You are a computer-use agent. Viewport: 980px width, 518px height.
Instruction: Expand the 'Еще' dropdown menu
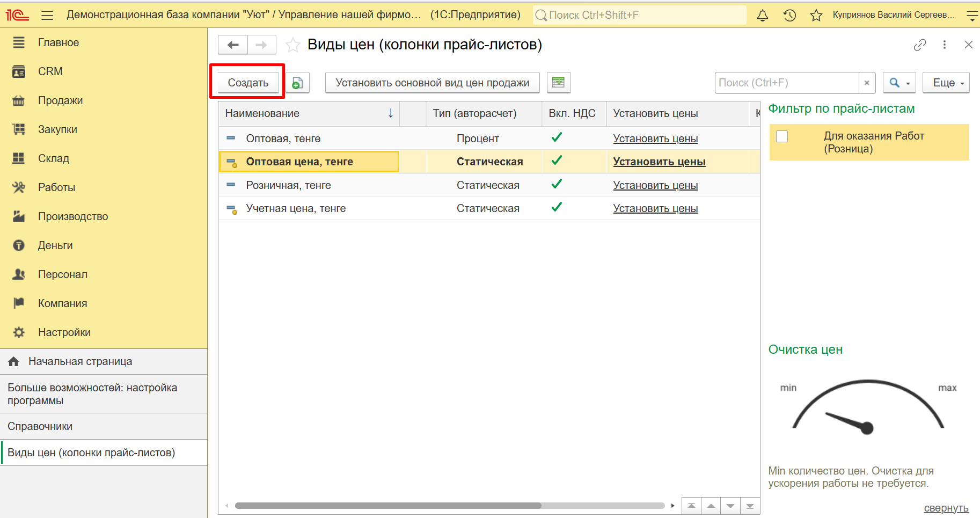click(x=946, y=83)
